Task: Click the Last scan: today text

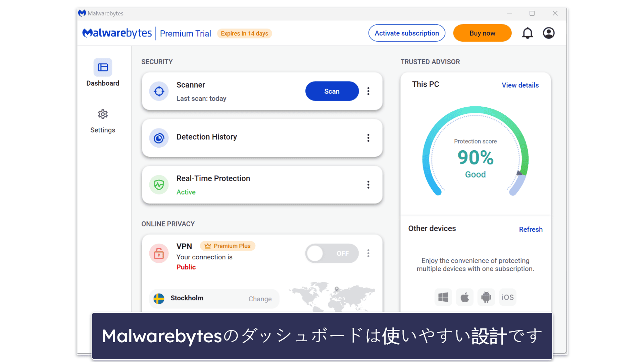Action: (x=201, y=99)
